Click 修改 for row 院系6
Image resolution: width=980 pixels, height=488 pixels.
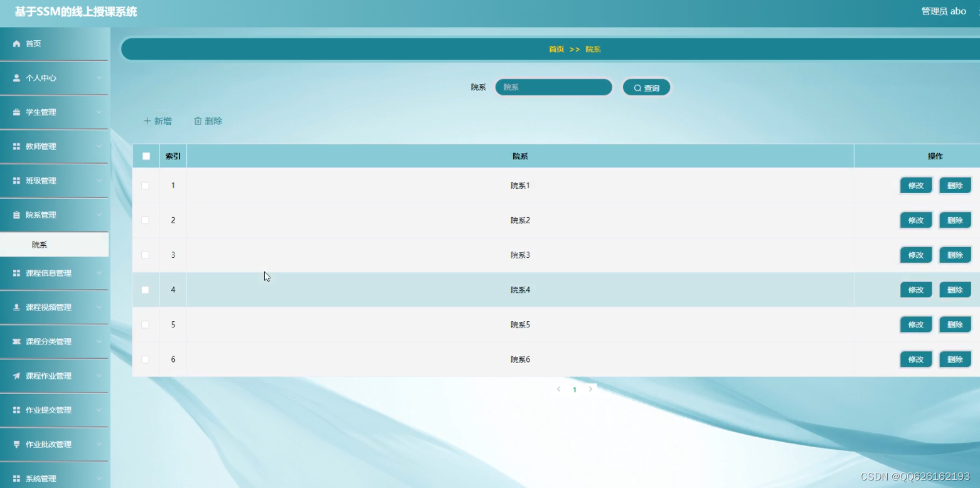pyautogui.click(x=916, y=359)
